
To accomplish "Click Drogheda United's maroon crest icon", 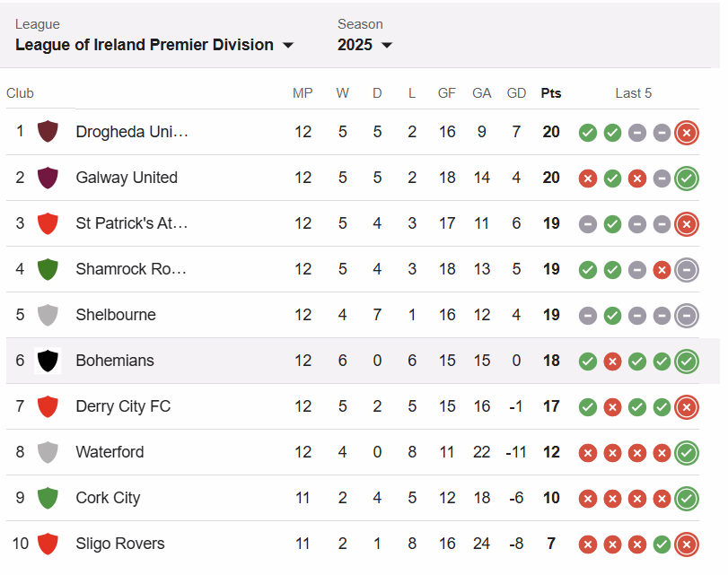I will coord(48,131).
